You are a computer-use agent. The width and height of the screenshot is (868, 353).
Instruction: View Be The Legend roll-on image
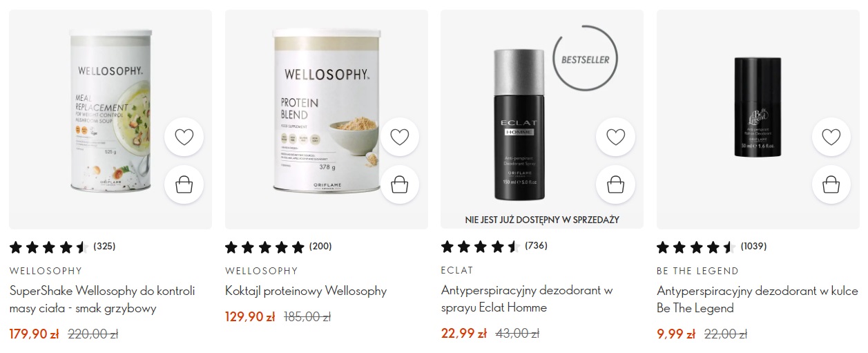pyautogui.click(x=758, y=107)
